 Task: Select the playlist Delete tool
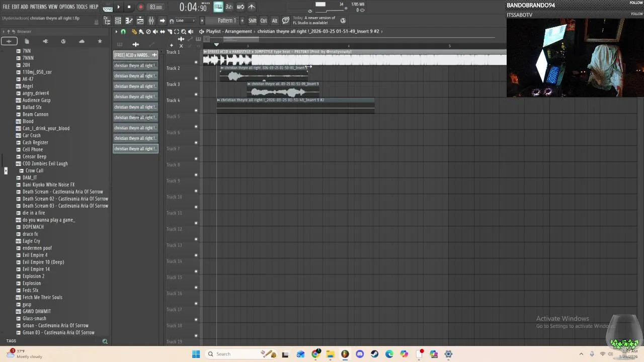[x=148, y=32]
